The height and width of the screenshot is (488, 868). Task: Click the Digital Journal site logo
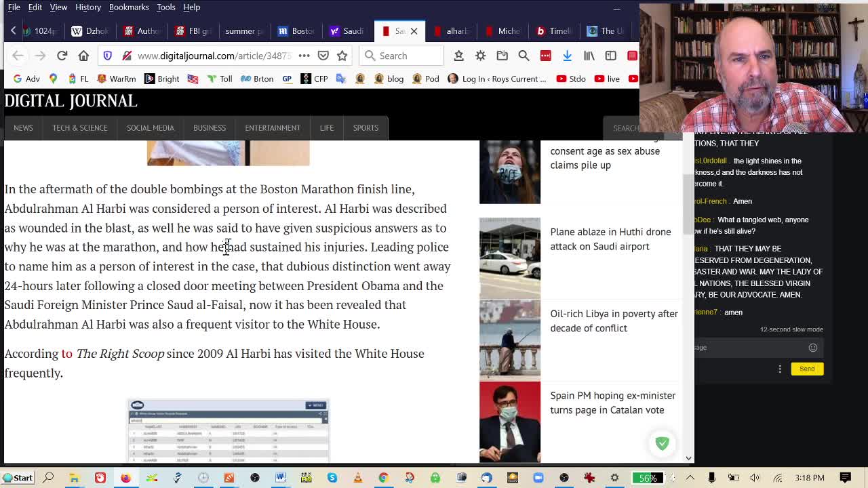pyautogui.click(x=71, y=101)
